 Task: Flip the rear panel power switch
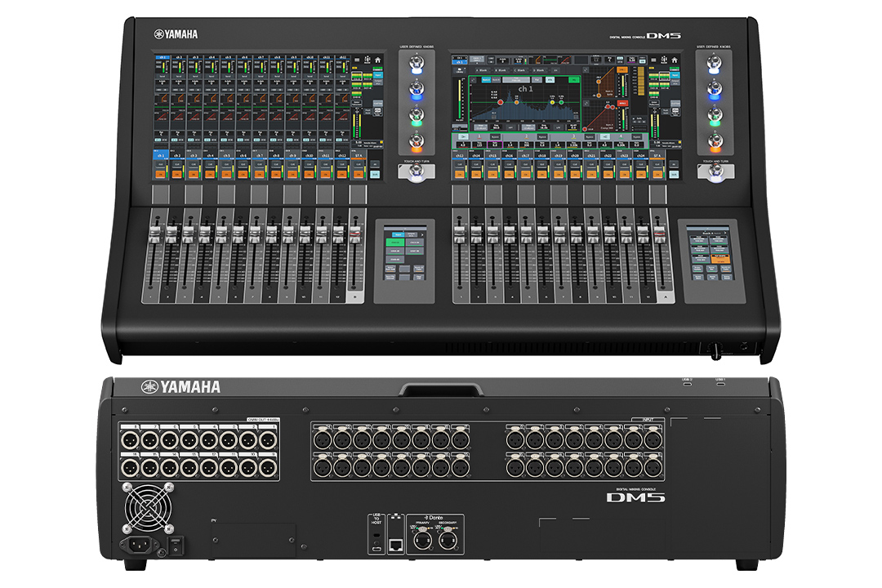176,546
